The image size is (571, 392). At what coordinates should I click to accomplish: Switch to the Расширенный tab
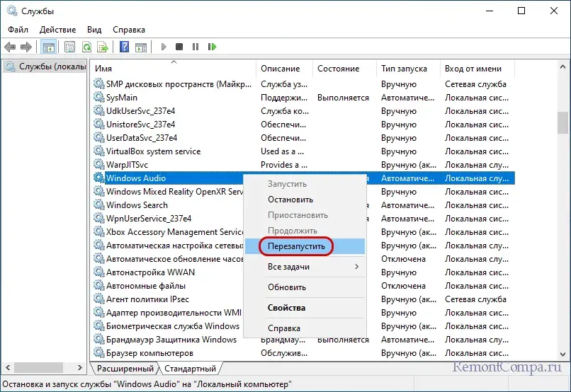125,369
